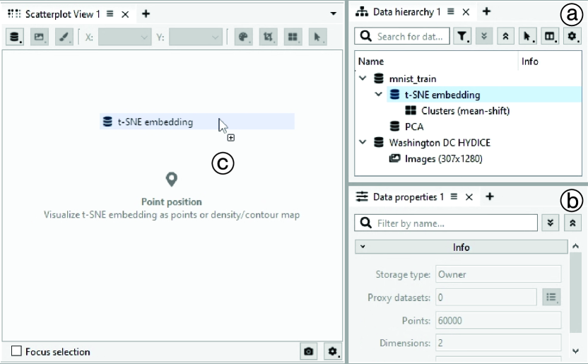
Task: Click the Filter by name field
Action: (x=446, y=223)
